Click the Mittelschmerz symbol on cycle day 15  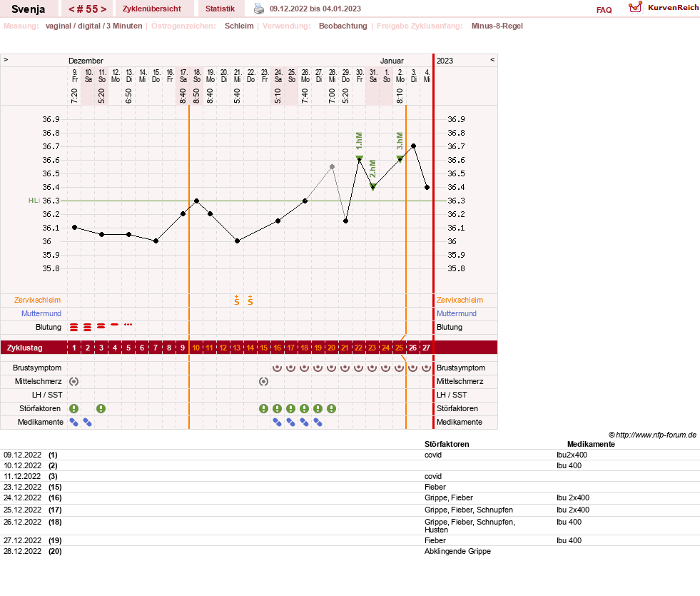(264, 381)
